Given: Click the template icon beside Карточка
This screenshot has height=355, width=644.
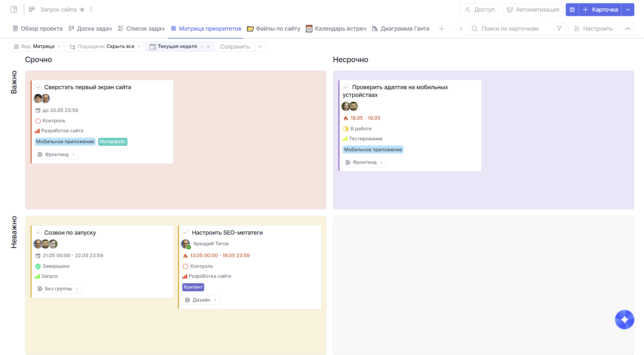Looking at the screenshot, I should coord(572,10).
